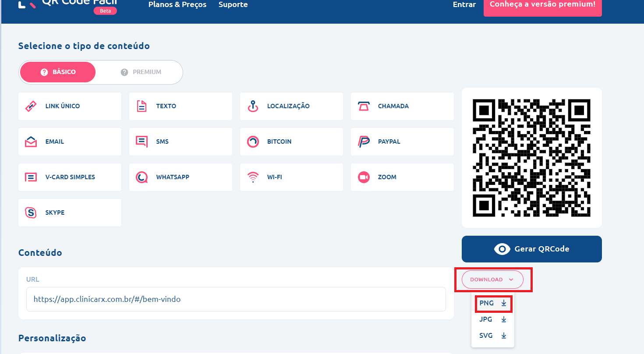Image resolution: width=644 pixels, height=354 pixels.
Task: Click the Conheça a versão premium button
Action: point(542,6)
